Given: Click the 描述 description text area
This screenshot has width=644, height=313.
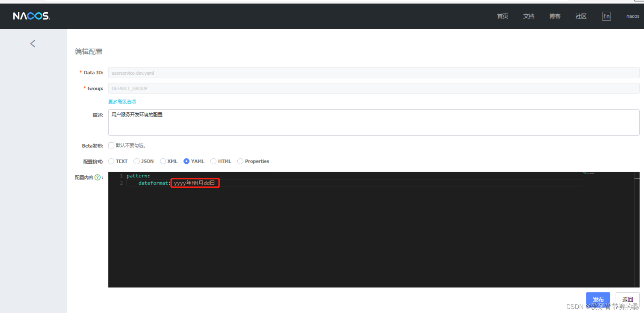Looking at the screenshot, I should tap(373, 122).
